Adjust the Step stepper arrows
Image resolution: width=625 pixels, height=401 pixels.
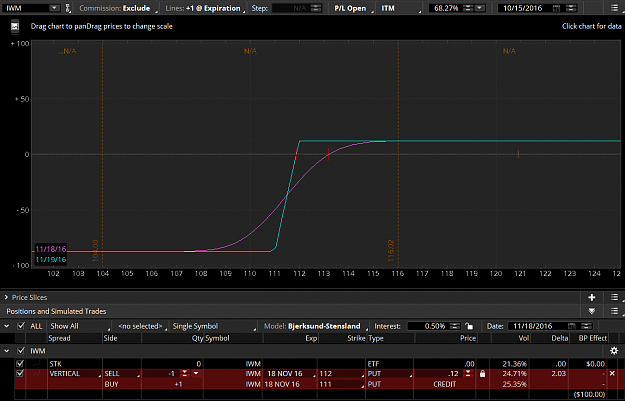[316, 8]
